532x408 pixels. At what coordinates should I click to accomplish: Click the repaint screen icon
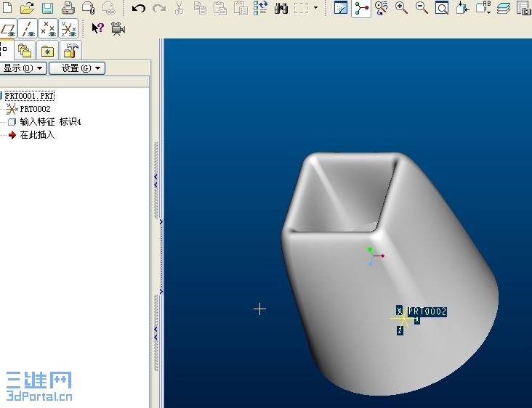(x=341, y=8)
